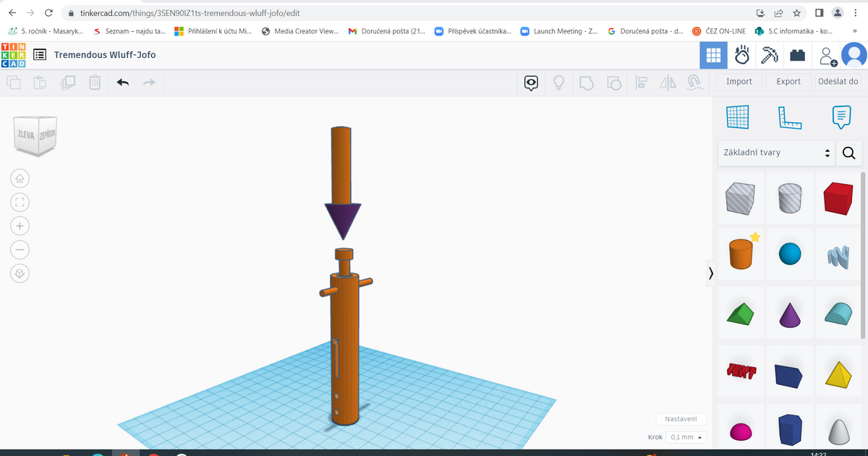Pick the red box shape
The height and width of the screenshot is (456, 868).
[x=839, y=198]
